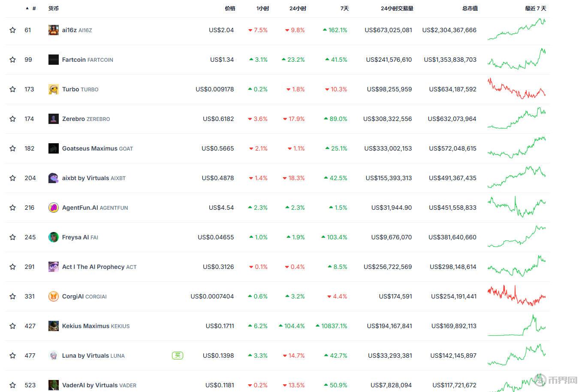Toggle favorite star for ai16z
Screen dimensions: 582x392
13,30
